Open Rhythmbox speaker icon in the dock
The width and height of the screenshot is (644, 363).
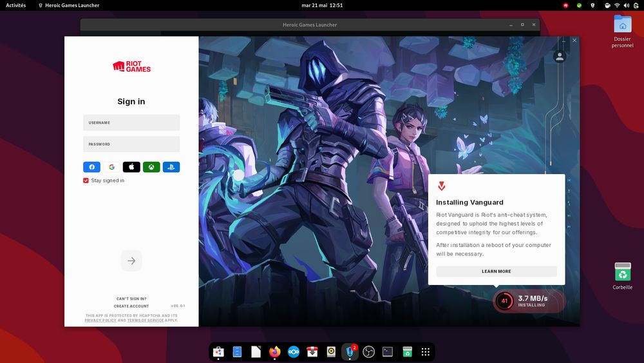point(332,352)
